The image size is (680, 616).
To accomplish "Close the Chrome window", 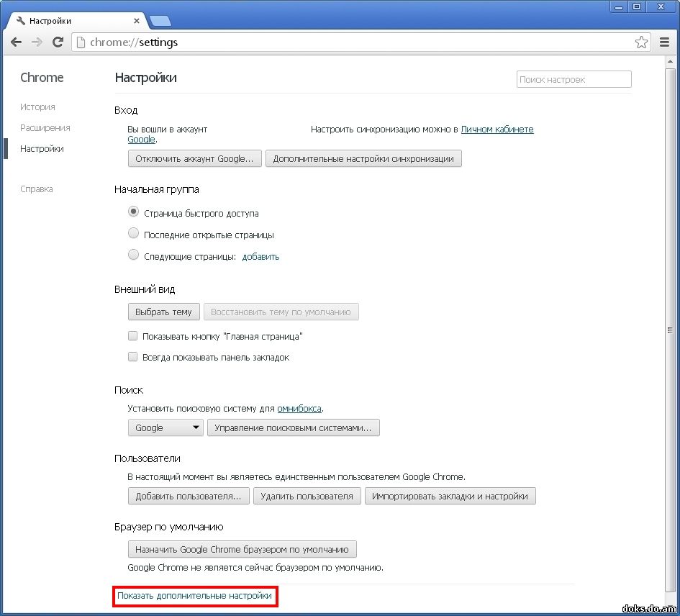I will [661, 6].
